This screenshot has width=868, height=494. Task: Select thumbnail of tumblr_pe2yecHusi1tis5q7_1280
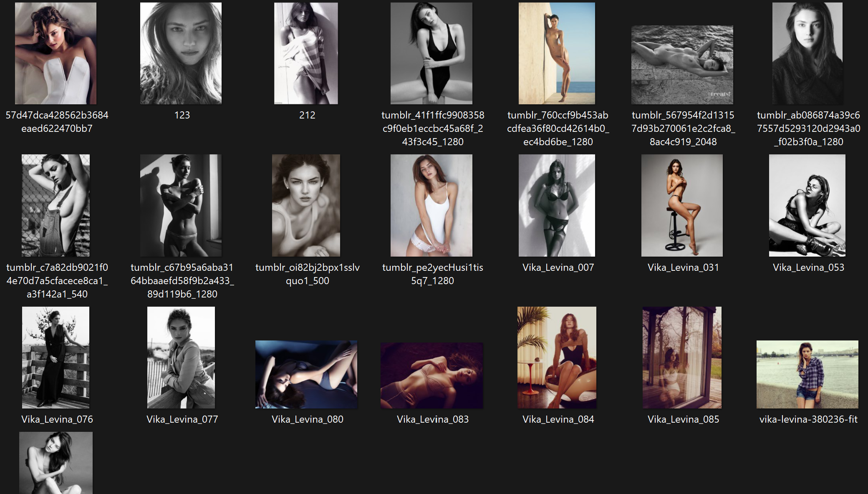point(431,205)
